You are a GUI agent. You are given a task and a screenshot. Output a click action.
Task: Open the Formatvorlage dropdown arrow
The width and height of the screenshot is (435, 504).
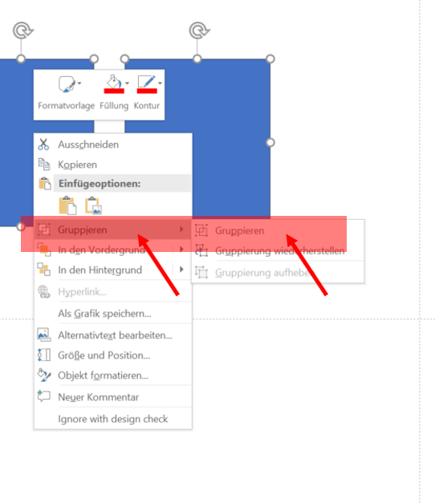(x=79, y=83)
